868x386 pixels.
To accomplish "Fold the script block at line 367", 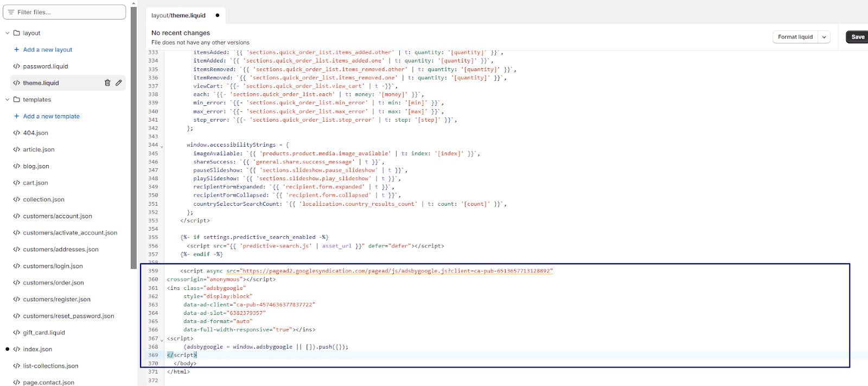I will 162,340.
